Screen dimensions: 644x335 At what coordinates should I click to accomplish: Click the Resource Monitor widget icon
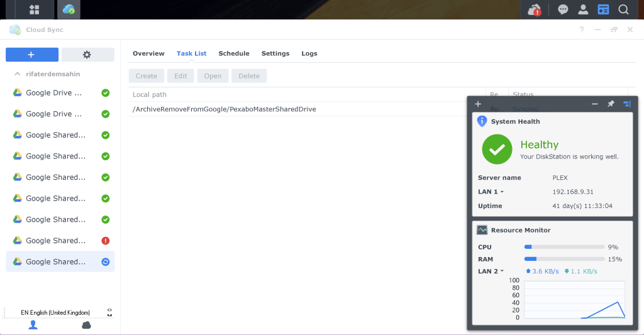tap(482, 230)
